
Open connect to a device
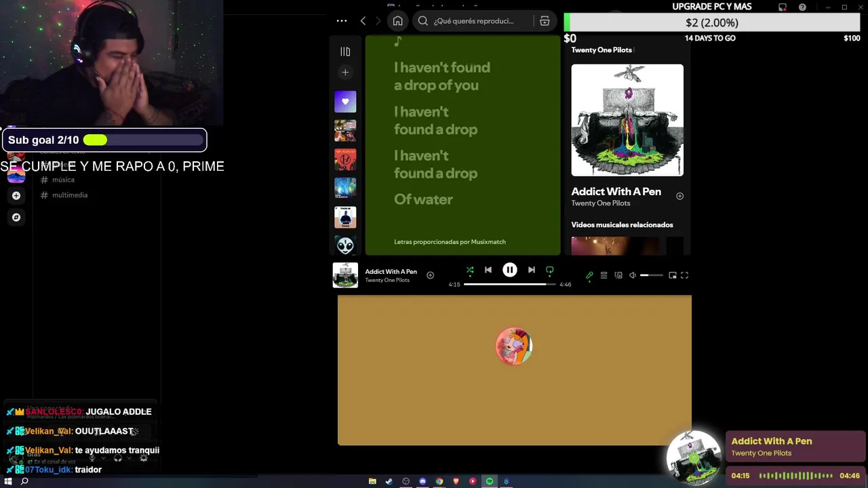(618, 275)
